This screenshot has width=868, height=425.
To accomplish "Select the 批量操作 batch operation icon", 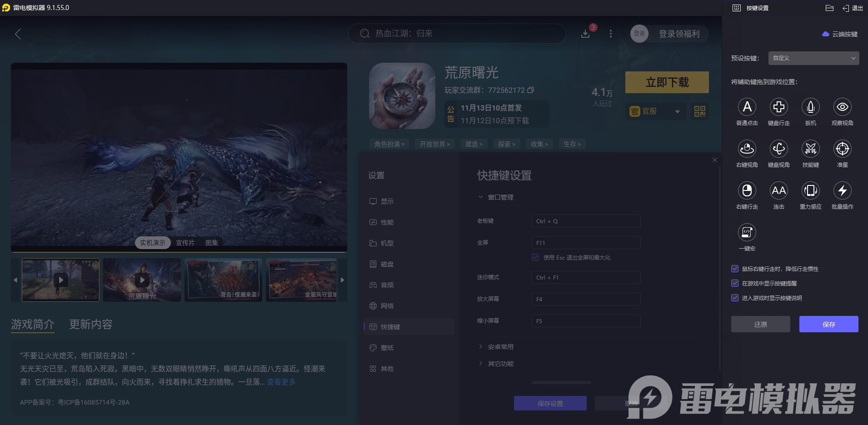I will (842, 191).
